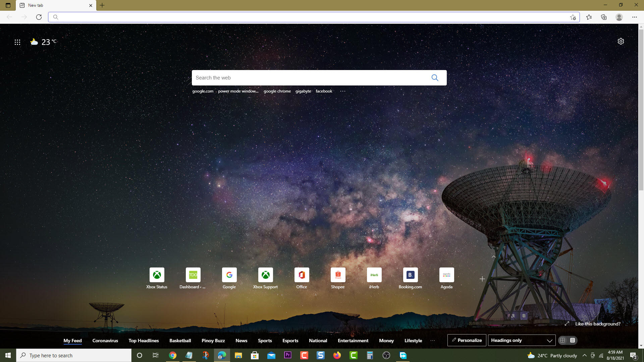Click the Personalize button
Viewport: 644px width, 362px height.
[x=467, y=340]
